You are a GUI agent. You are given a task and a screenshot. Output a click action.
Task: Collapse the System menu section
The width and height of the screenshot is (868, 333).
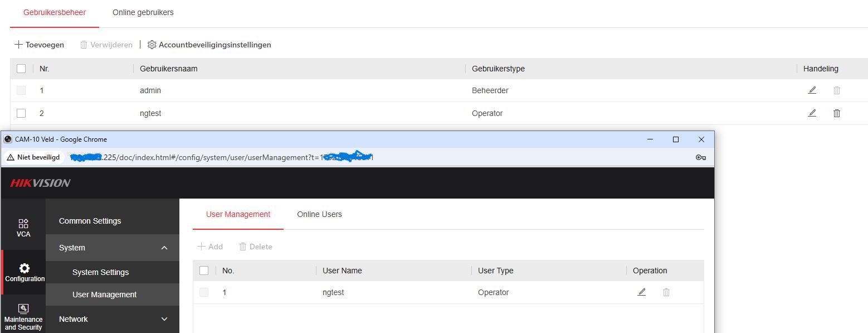[164, 248]
